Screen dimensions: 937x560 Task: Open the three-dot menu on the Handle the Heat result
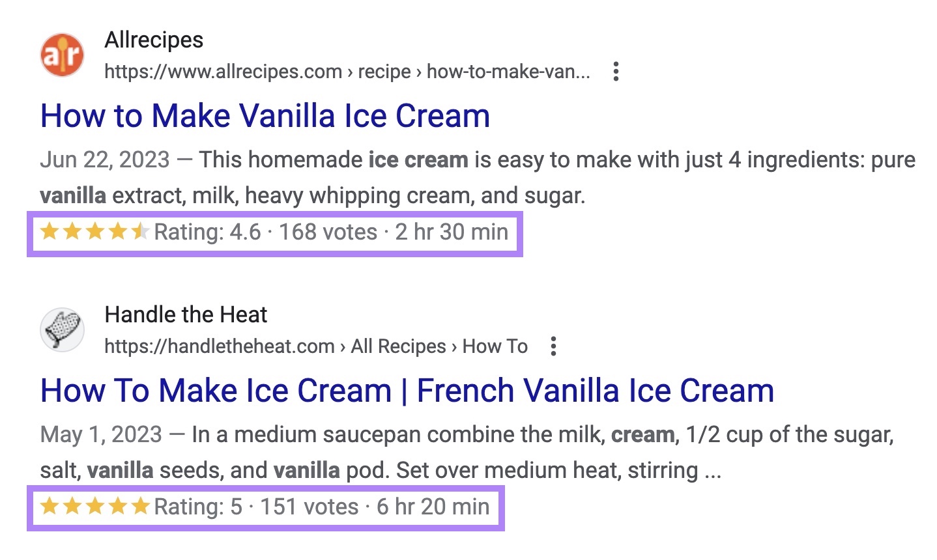pyautogui.click(x=553, y=346)
